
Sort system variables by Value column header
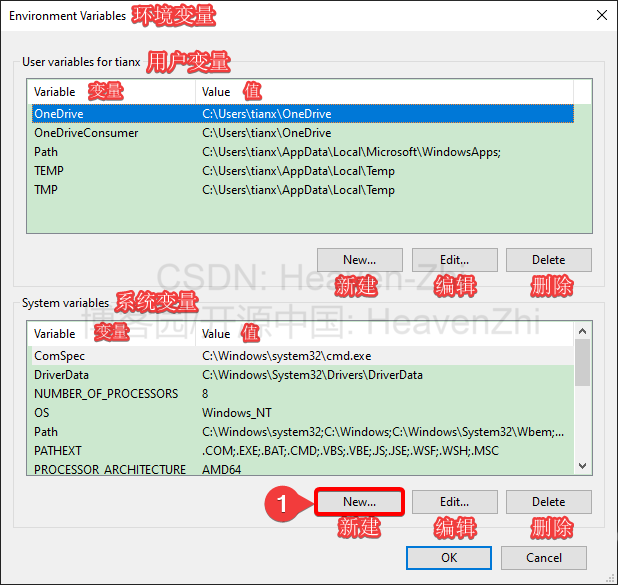click(384, 334)
